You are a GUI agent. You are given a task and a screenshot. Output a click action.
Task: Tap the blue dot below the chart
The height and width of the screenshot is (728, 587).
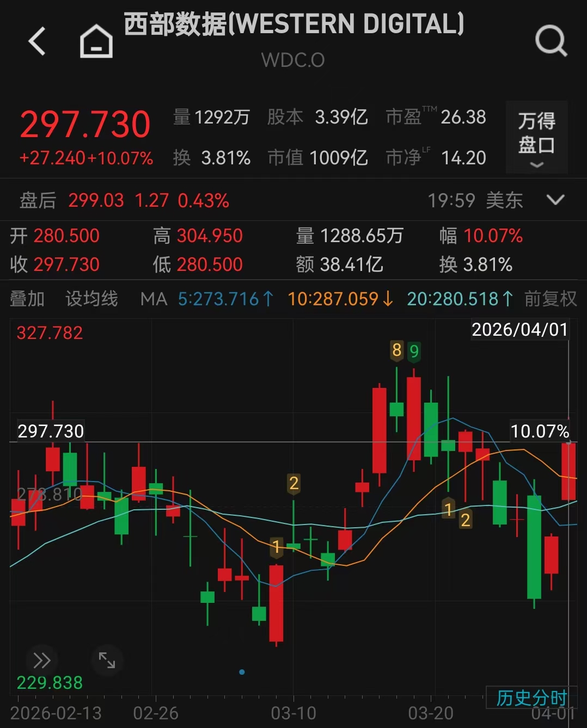click(242, 672)
